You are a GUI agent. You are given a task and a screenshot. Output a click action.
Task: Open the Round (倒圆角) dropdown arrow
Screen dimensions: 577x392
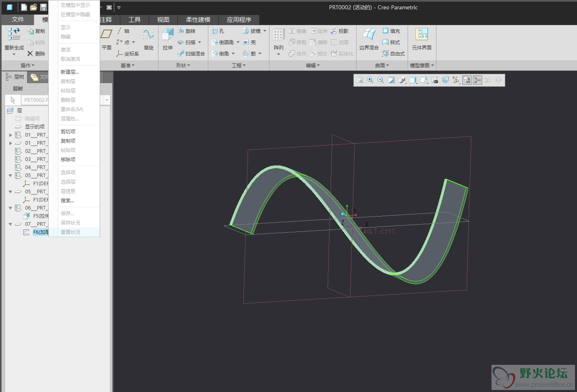tap(238, 42)
